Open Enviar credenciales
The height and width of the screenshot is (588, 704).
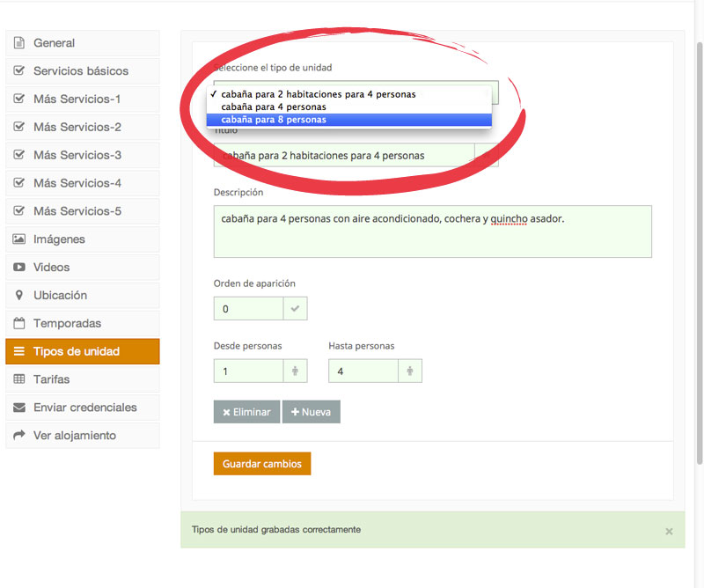[83, 408]
